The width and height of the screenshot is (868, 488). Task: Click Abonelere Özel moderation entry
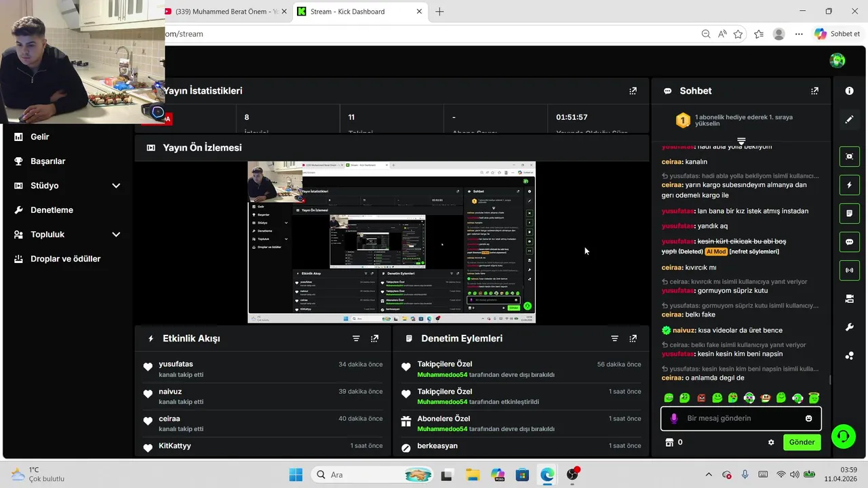point(521,423)
